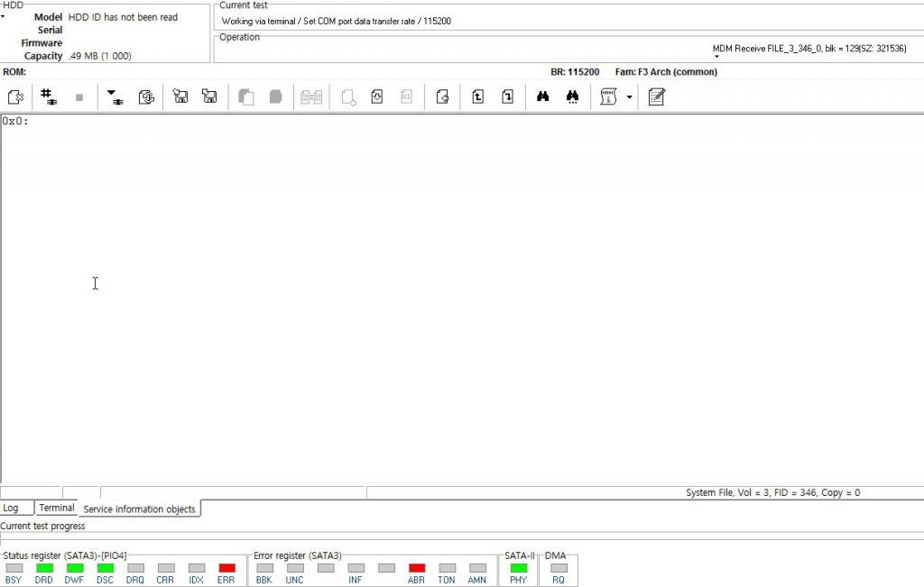Click the first floppy disk save icon
Viewport: 924px width, 587px height.
[180, 96]
